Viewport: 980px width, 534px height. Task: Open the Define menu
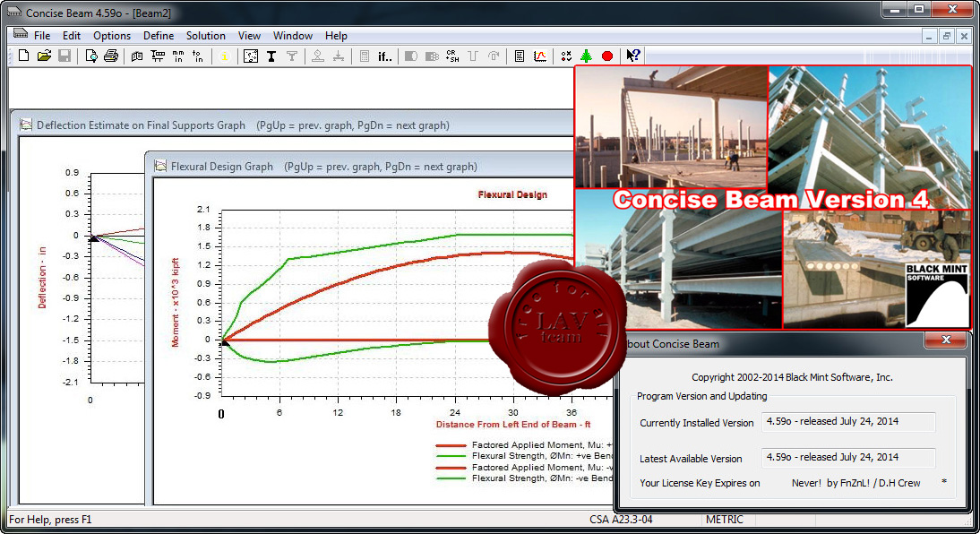159,36
